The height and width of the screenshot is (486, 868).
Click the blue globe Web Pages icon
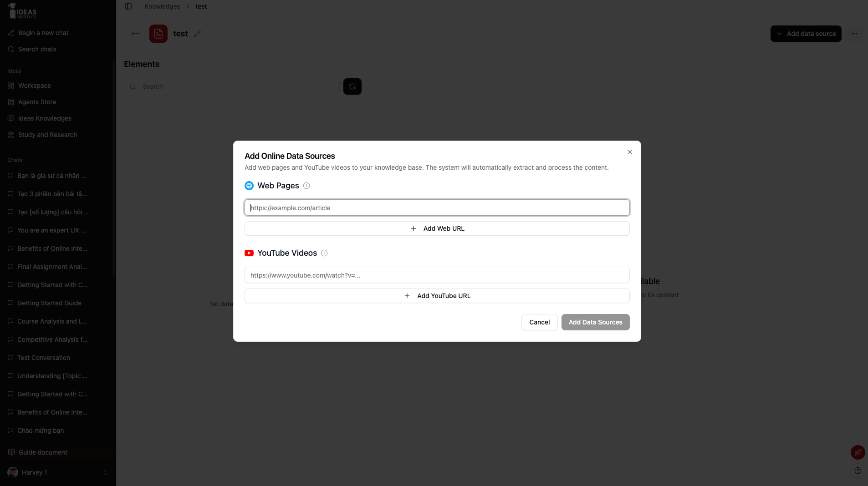(249, 186)
